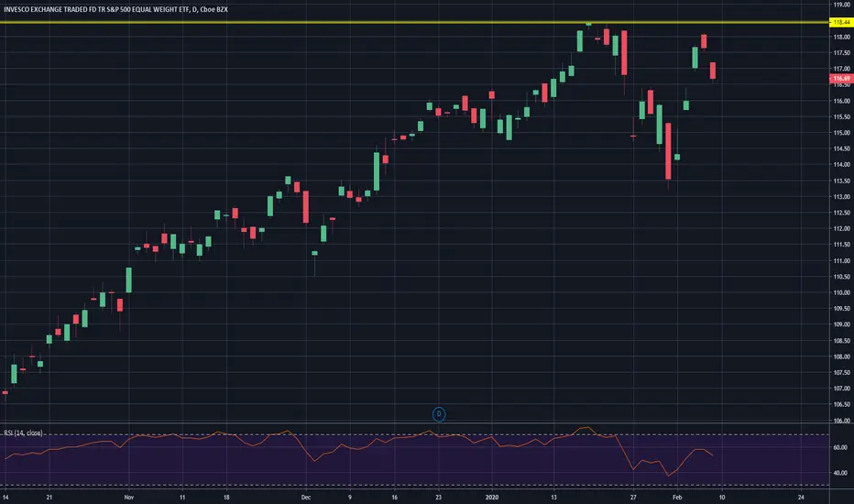The height and width of the screenshot is (504, 854).
Task: Click the 117.00 price axis label
Action: 841,69
